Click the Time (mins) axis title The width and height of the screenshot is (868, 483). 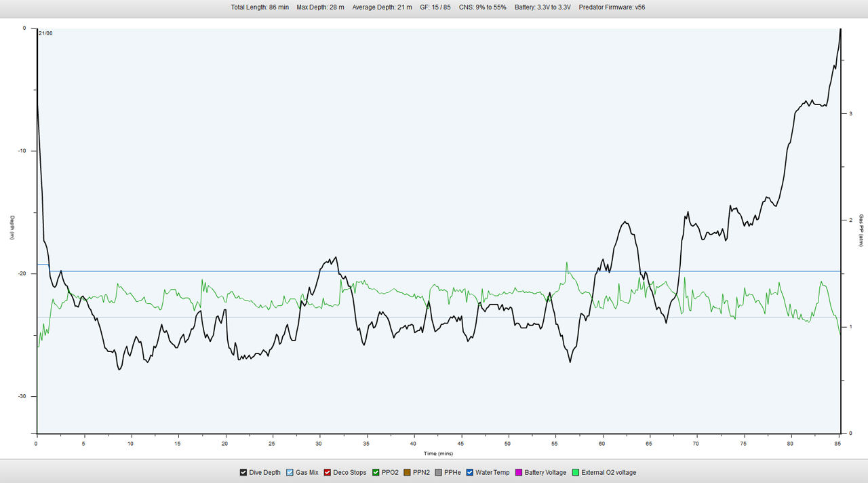point(438,453)
